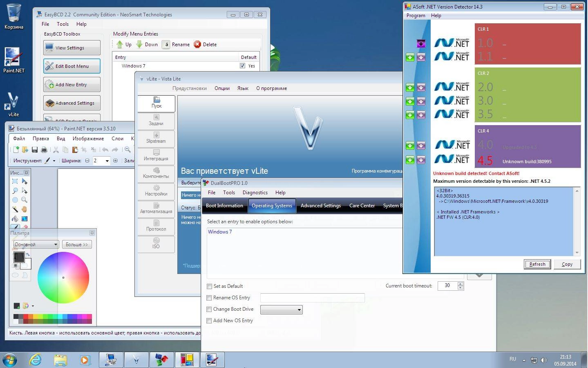588x368 pixels.
Task: Open the Основной color mode dropdown in palette
Action: click(x=36, y=245)
